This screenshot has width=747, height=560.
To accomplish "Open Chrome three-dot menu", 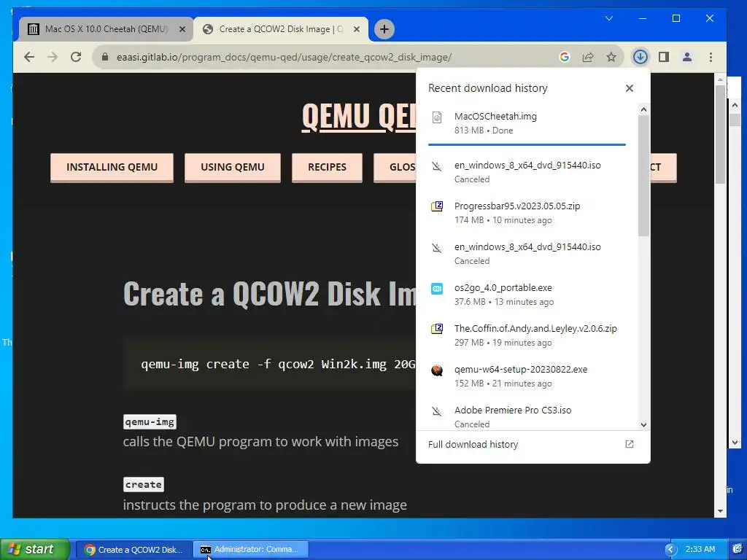I will pos(711,57).
